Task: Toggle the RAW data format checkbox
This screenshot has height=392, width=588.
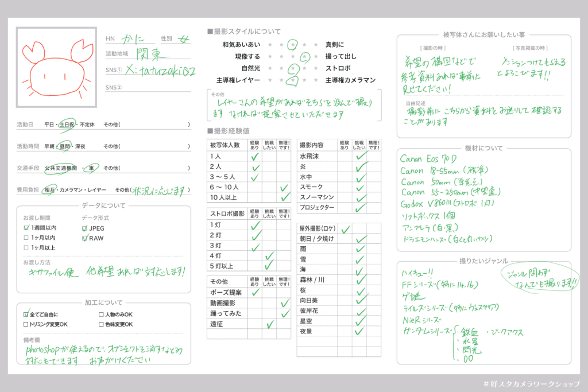Action: point(84,238)
